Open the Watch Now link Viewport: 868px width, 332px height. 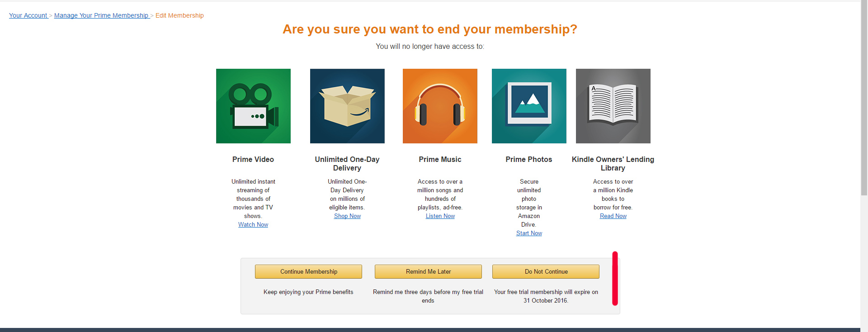(253, 225)
